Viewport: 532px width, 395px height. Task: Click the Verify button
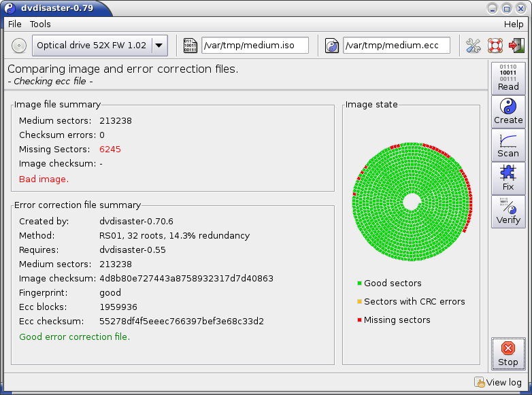coord(508,211)
